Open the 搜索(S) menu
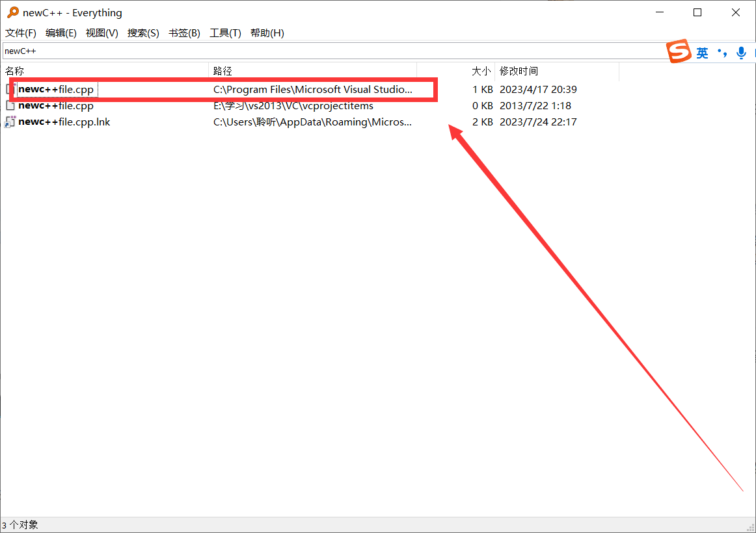Image resolution: width=756 pixels, height=533 pixels. (x=143, y=32)
